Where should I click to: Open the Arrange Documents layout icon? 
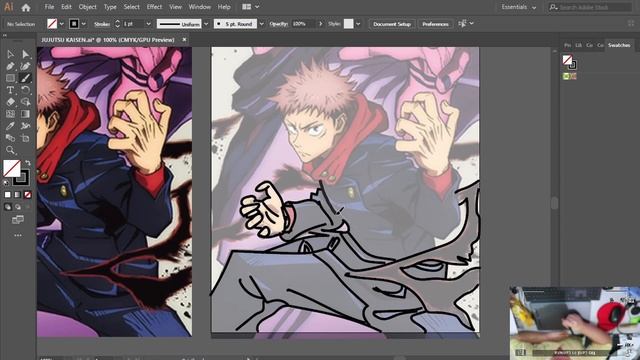[247, 7]
